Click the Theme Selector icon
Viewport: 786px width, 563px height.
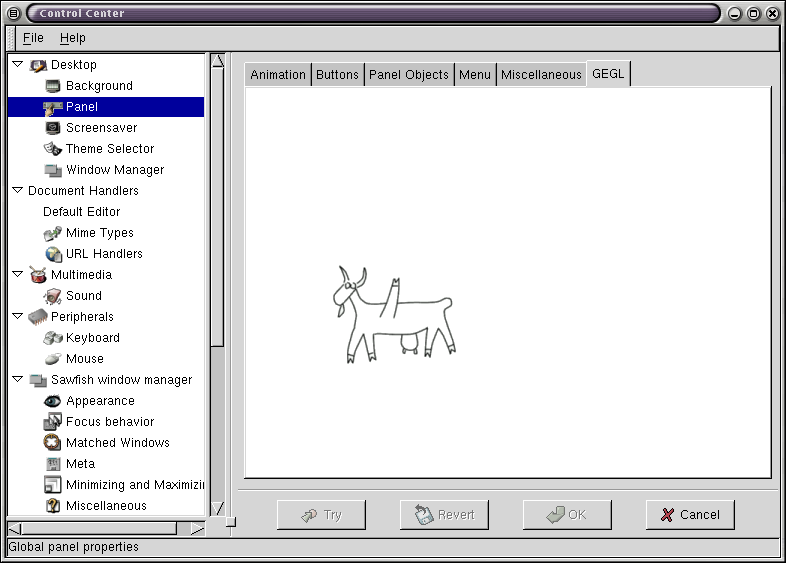click(53, 149)
